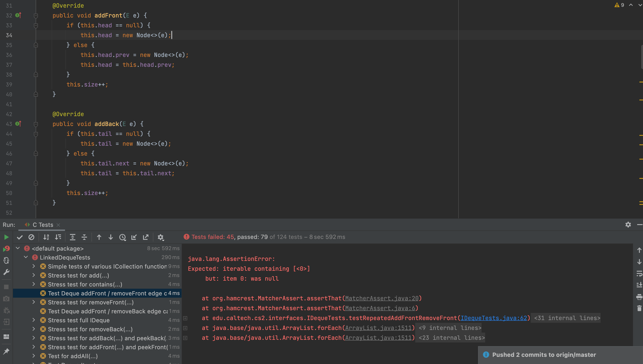
Task: Jump to next failed test arrow
Action: [x=111, y=237]
